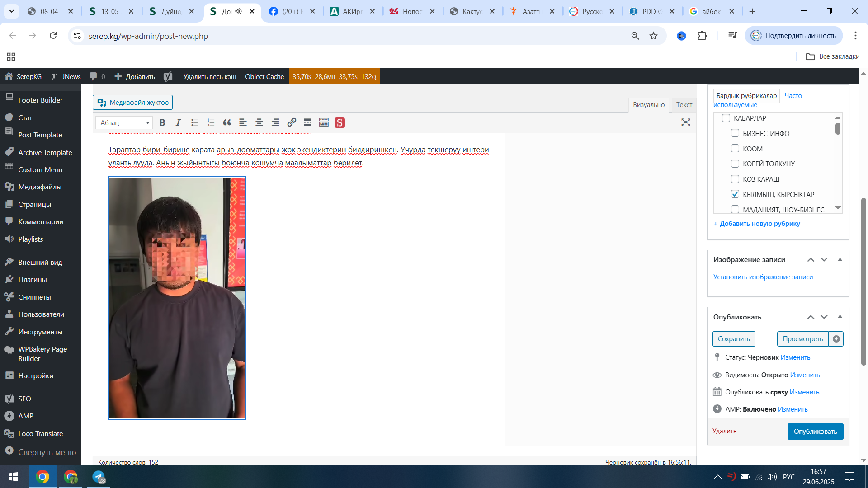Select the inserted man photo in editor
Screen dimensions: 868x488
click(177, 298)
